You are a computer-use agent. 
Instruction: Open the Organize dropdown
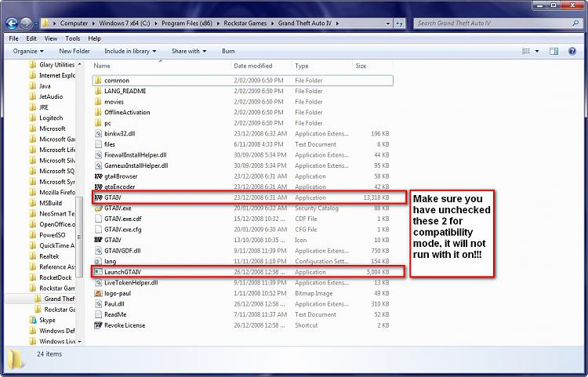[x=28, y=51]
